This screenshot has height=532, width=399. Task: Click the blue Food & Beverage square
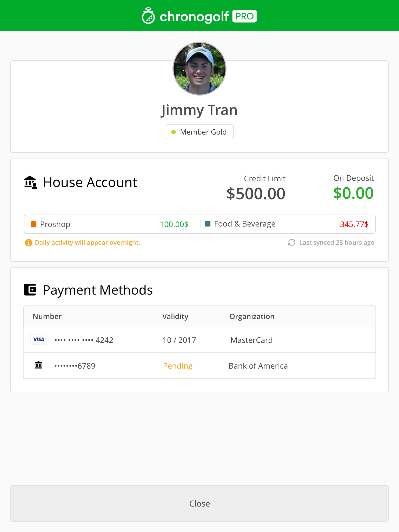[208, 224]
